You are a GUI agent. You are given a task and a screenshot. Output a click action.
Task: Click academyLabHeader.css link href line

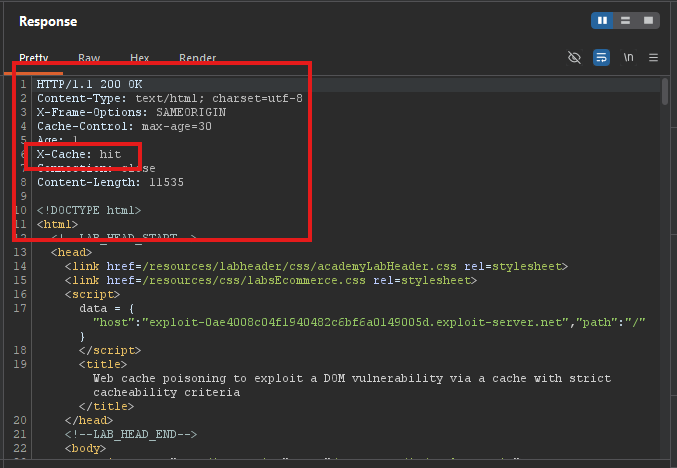coord(316,266)
